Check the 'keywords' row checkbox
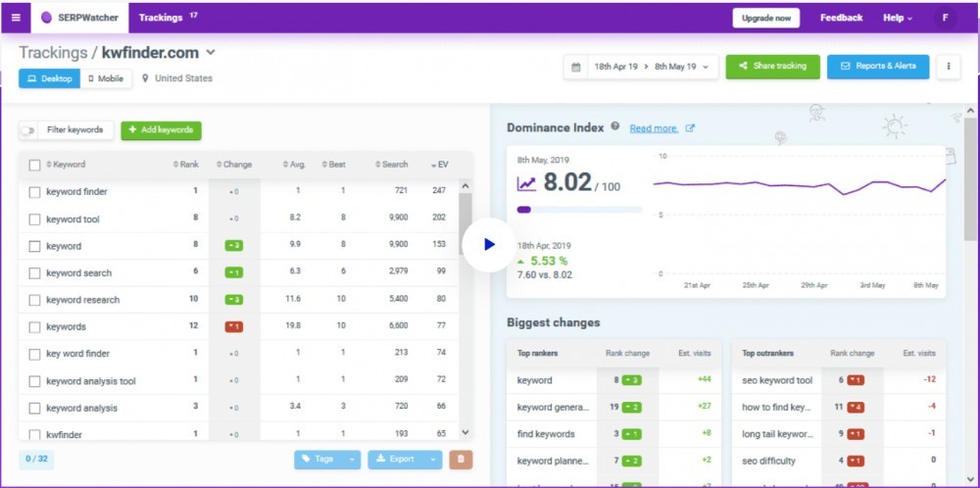980x488 pixels. (x=35, y=327)
